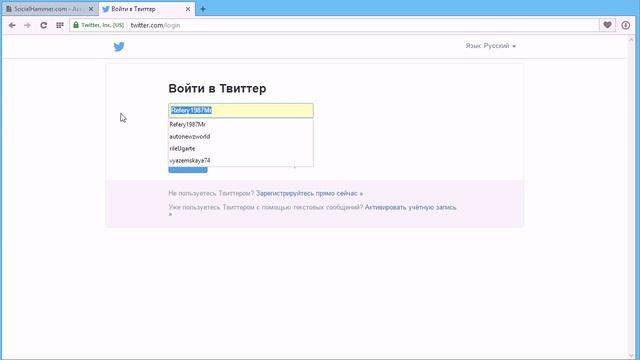This screenshot has width=640, height=360.
Task: Choose Refery1987Mr from the suggestion list
Action: [241, 124]
